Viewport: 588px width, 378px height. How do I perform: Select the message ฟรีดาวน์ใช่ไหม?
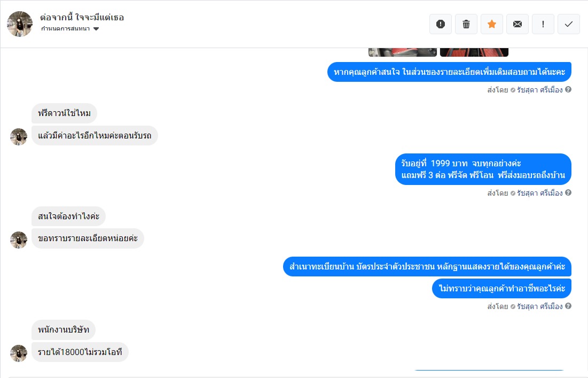(x=64, y=113)
